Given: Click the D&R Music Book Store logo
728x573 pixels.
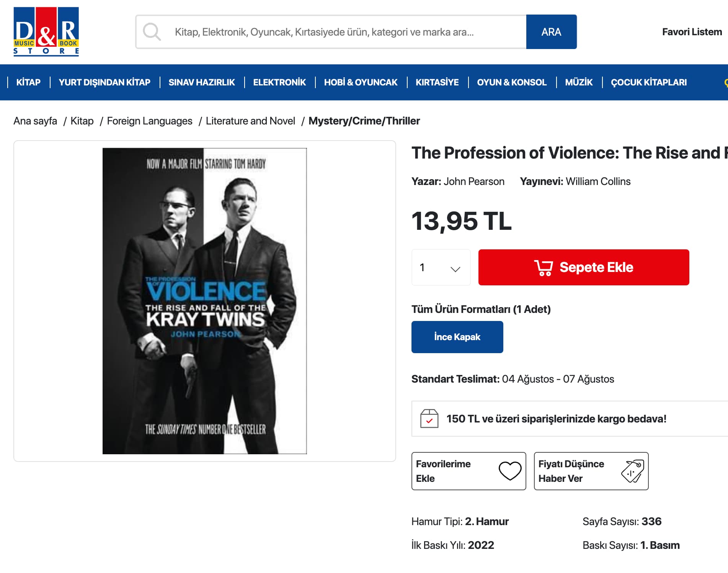Looking at the screenshot, I should click(x=46, y=32).
